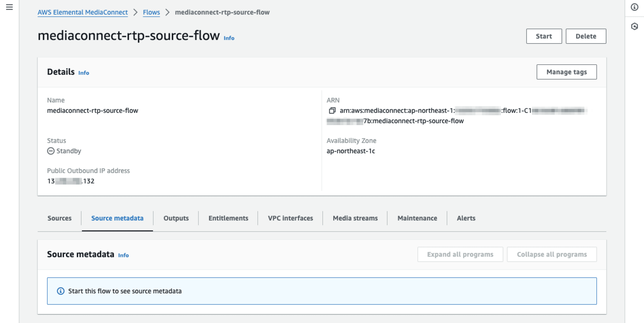
Task: Click the Public Outbound IP address value
Action: [x=71, y=181]
